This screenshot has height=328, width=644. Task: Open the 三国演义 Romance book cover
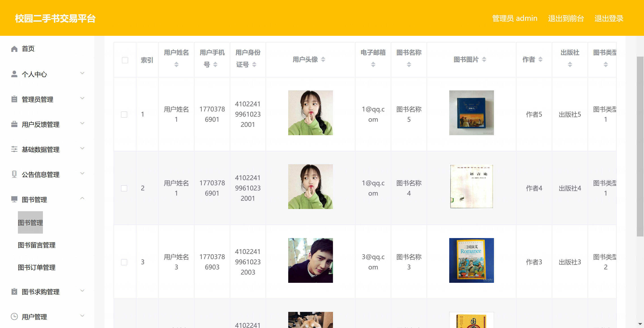click(471, 260)
